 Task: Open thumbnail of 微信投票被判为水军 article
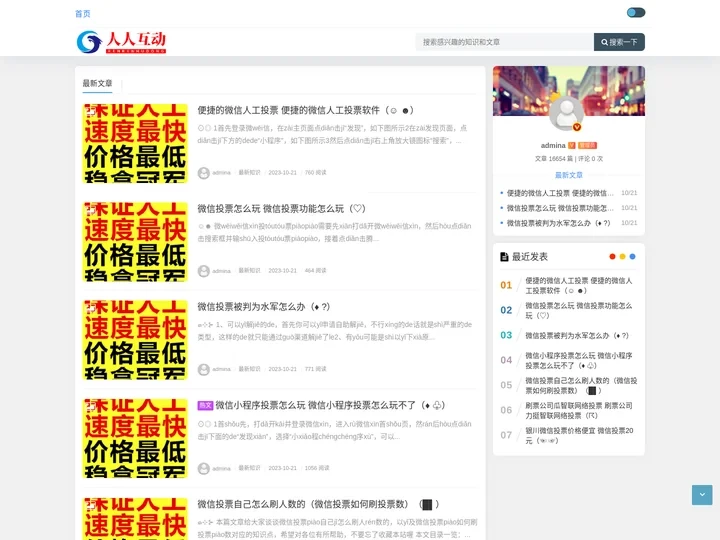(x=135, y=340)
